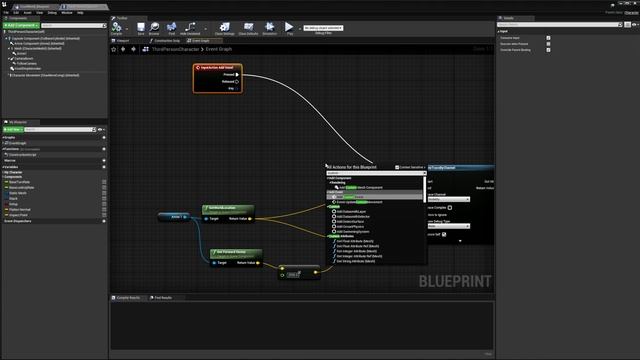This screenshot has height=360, width=640.
Task: Click the action list scrollbar thumb
Action: (x=425, y=190)
